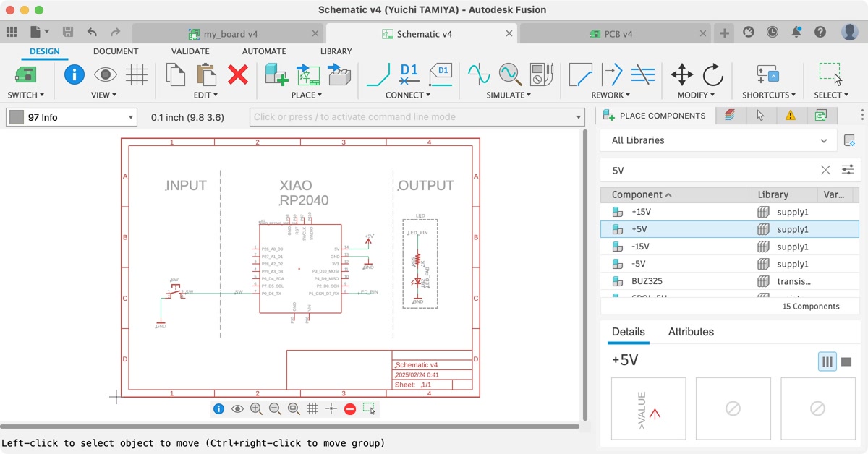Switch to the LIBRARY ribbon tab
868x454 pixels.
(x=336, y=51)
